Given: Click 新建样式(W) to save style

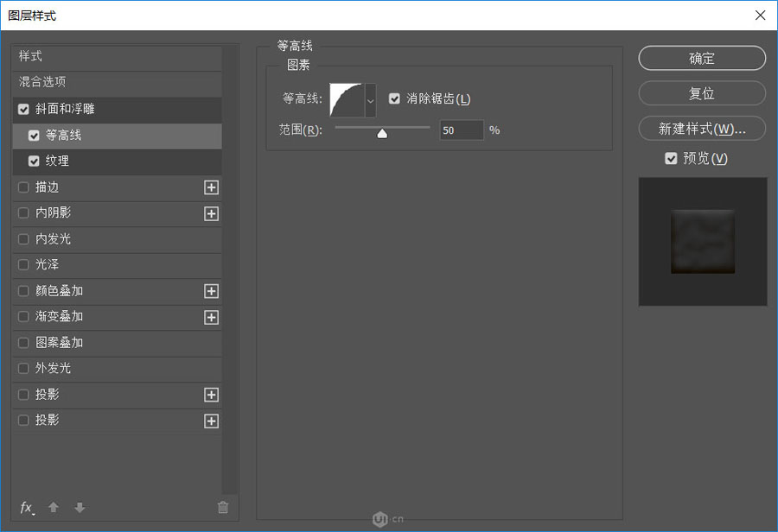Looking at the screenshot, I should 701,128.
